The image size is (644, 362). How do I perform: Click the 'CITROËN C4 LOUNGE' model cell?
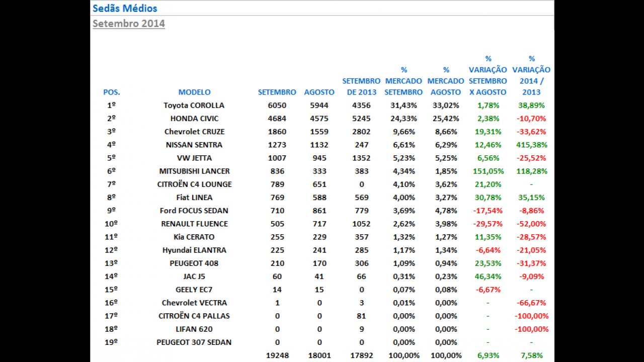tap(194, 184)
